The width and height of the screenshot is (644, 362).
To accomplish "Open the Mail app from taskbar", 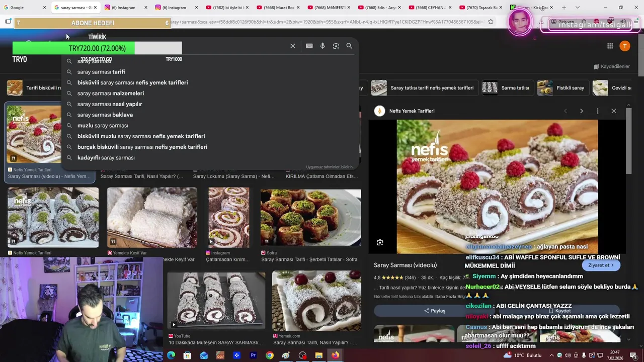I will (x=204, y=355).
